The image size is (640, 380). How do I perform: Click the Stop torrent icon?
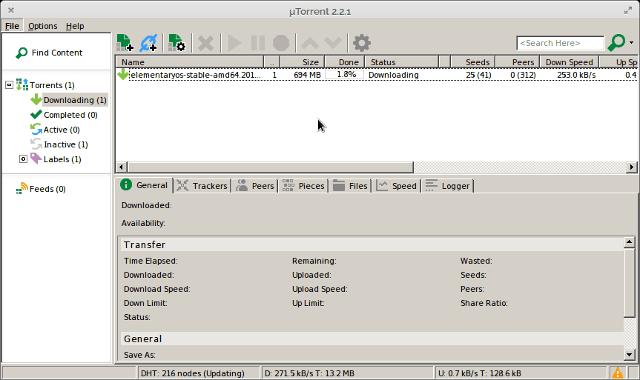click(281, 43)
